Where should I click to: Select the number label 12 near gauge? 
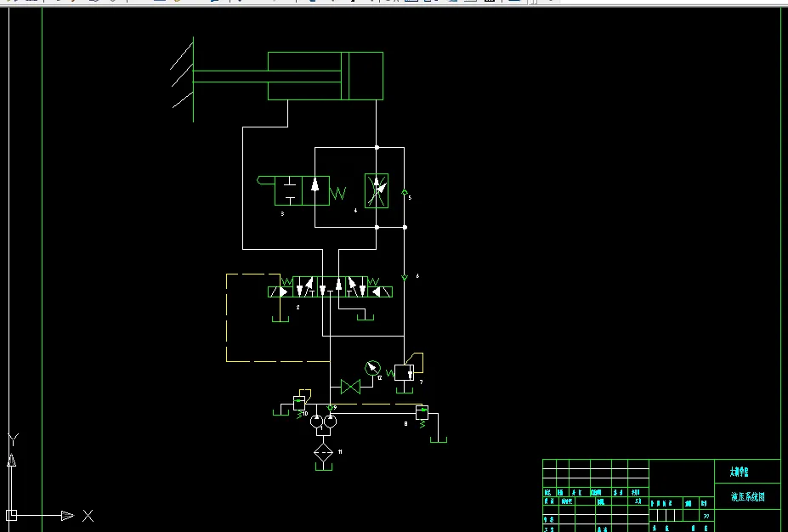(x=379, y=378)
